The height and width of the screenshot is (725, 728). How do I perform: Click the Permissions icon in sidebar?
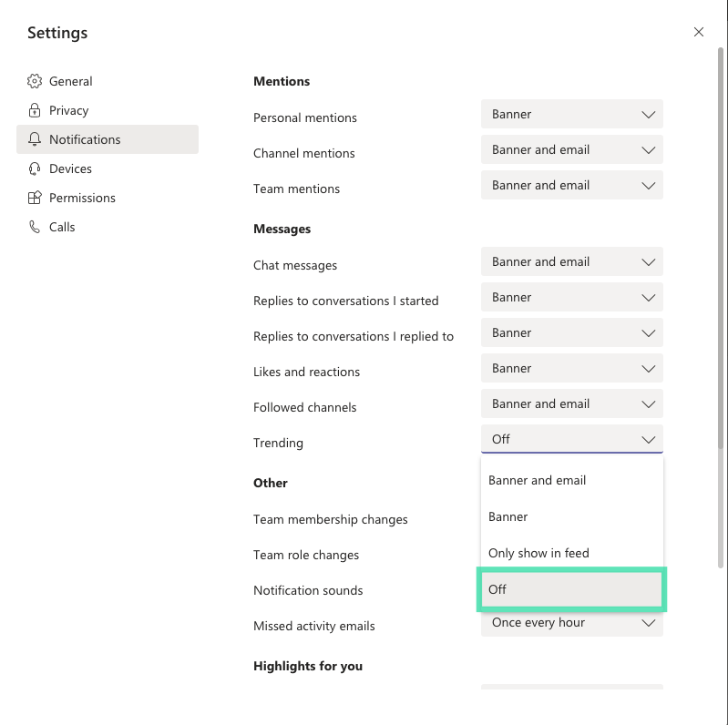tap(35, 198)
